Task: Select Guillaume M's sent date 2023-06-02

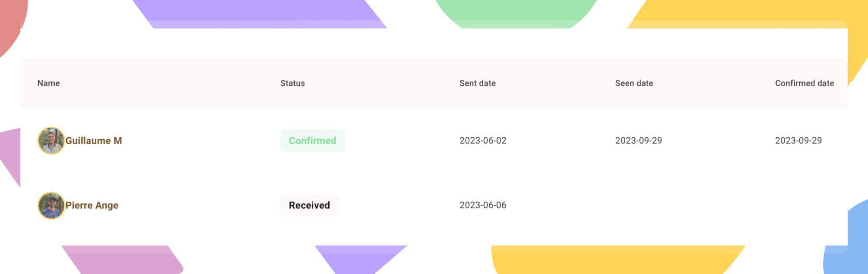Action: click(x=483, y=141)
